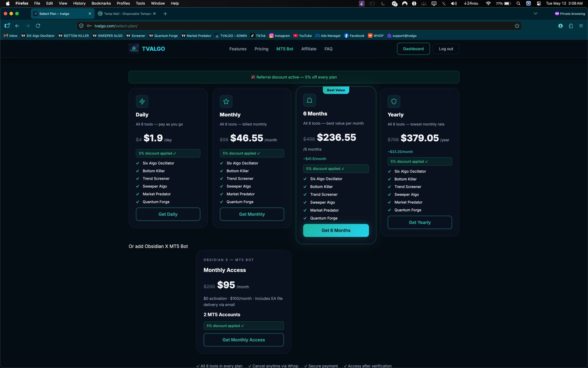The width and height of the screenshot is (588, 368).
Task: Click the 2 MT5 Accounts text
Action: (x=222, y=315)
